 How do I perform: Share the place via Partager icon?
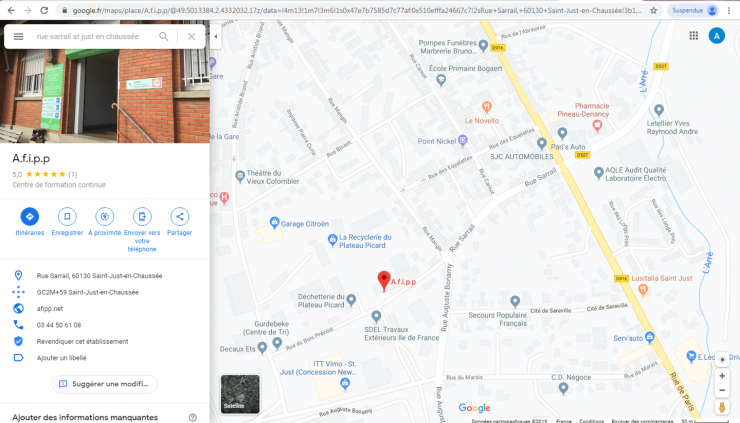point(179,217)
